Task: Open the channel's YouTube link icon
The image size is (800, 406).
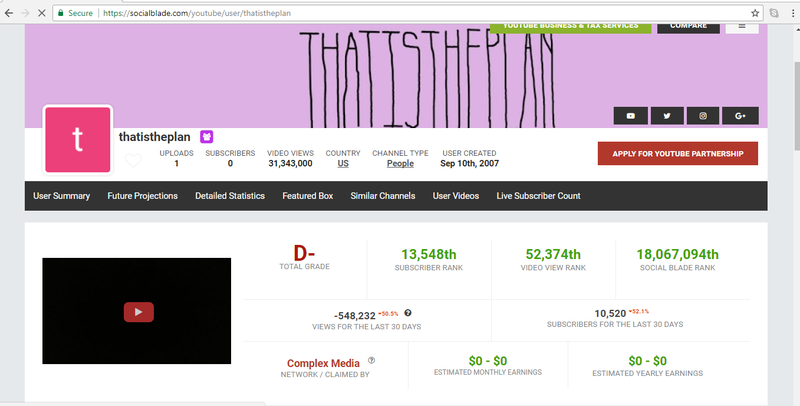Action: [x=631, y=116]
